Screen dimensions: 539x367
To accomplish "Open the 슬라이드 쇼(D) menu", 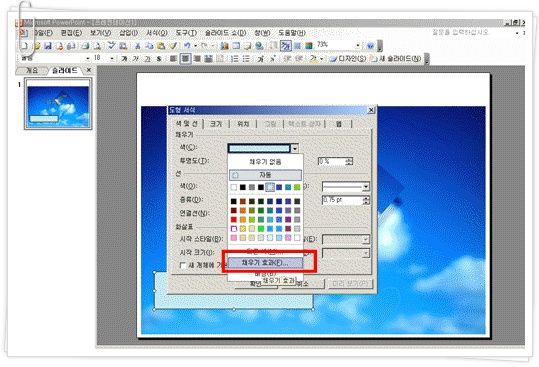I will pyautogui.click(x=226, y=33).
